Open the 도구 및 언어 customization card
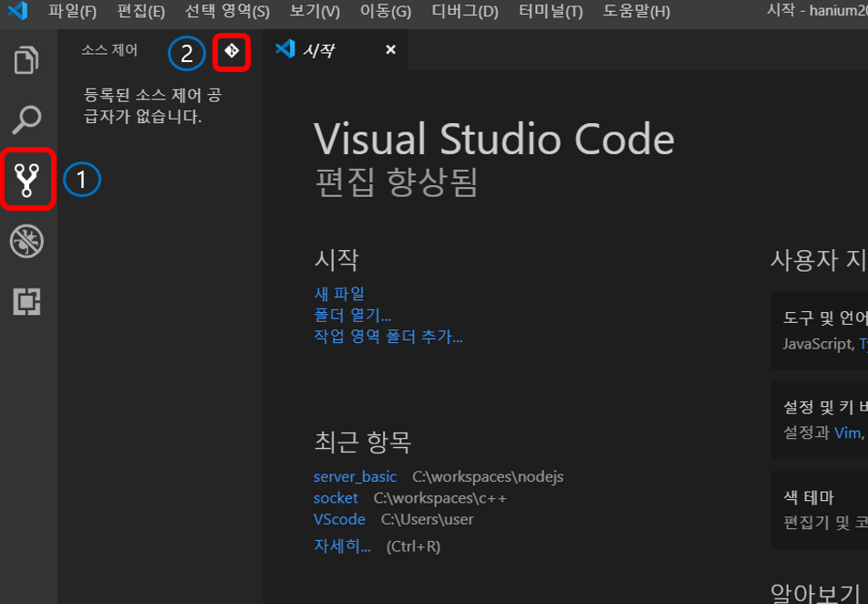Screen dimensions: 868x604 [x=820, y=331]
